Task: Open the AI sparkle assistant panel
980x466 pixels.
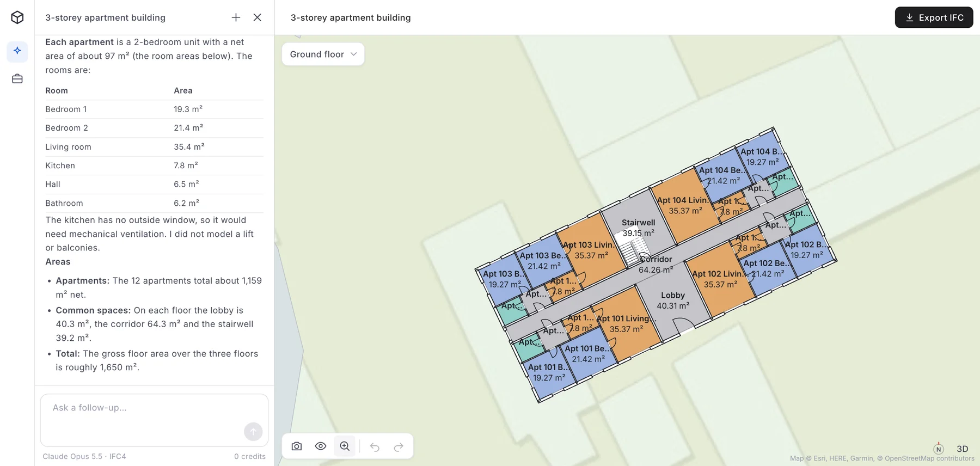Action: pos(17,51)
